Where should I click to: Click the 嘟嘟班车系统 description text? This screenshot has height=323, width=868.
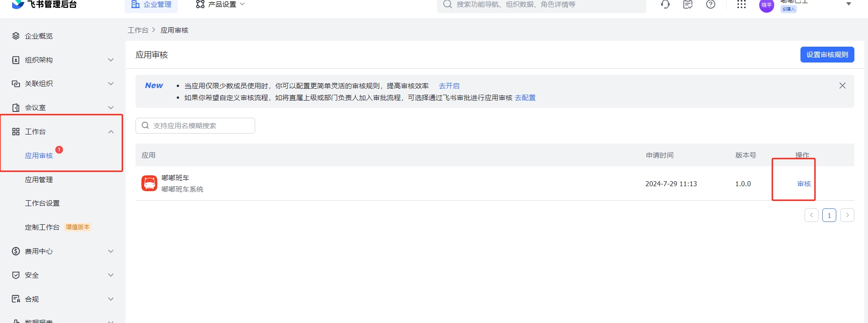[x=182, y=189]
